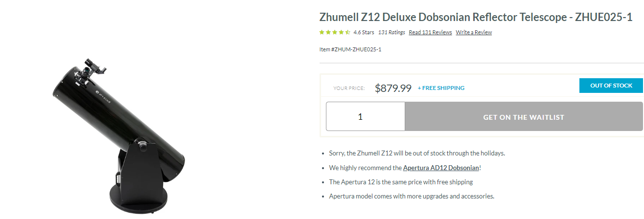This screenshot has height=219, width=644.
Task: Click the 'Your Price' label
Action: [349, 88]
